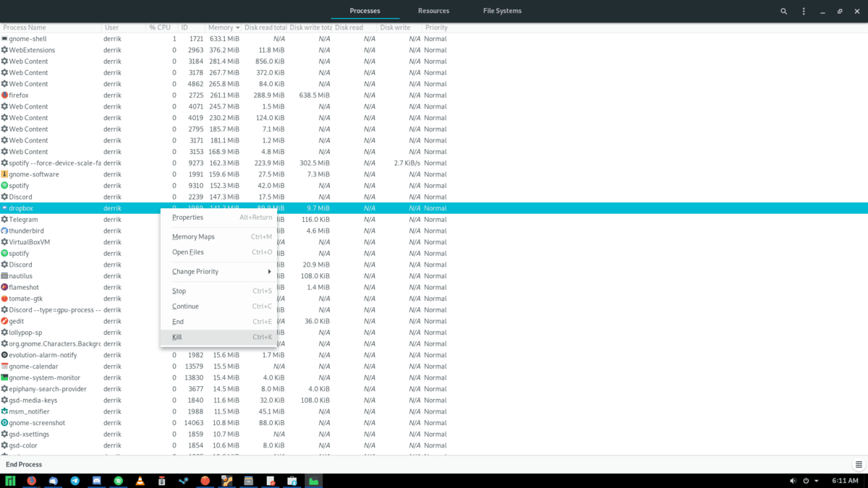868x488 pixels.
Task: Open Discord from the taskbar
Action: click(95, 479)
